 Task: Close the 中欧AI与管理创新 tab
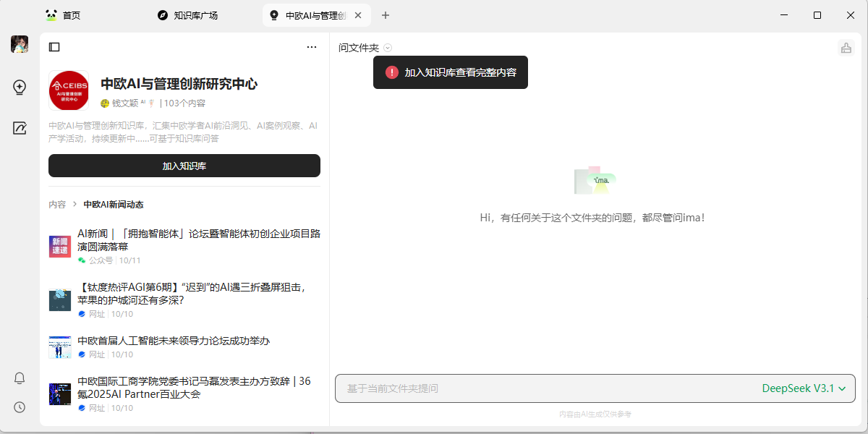pos(357,15)
